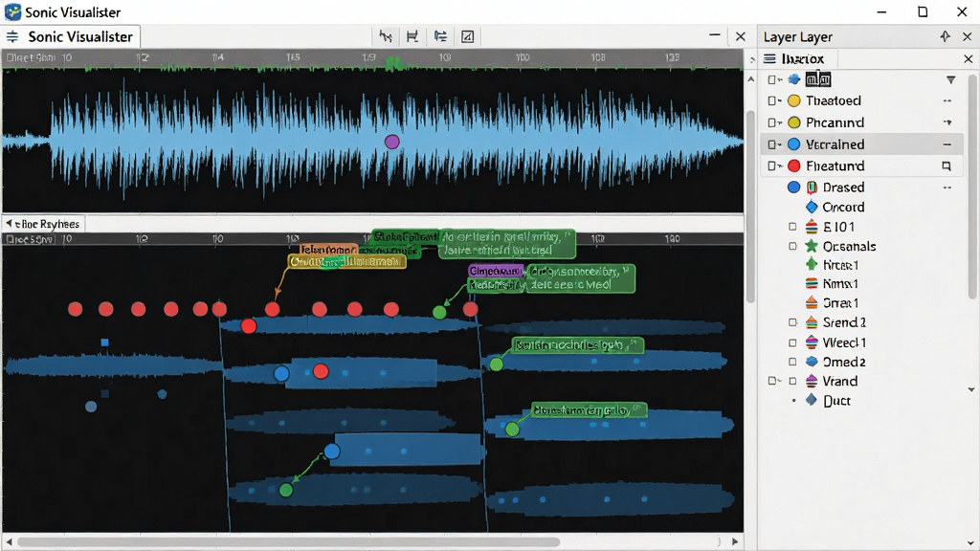Click the dark diamond icon beside Duct
Screen dimensions: 980x551
click(x=812, y=400)
